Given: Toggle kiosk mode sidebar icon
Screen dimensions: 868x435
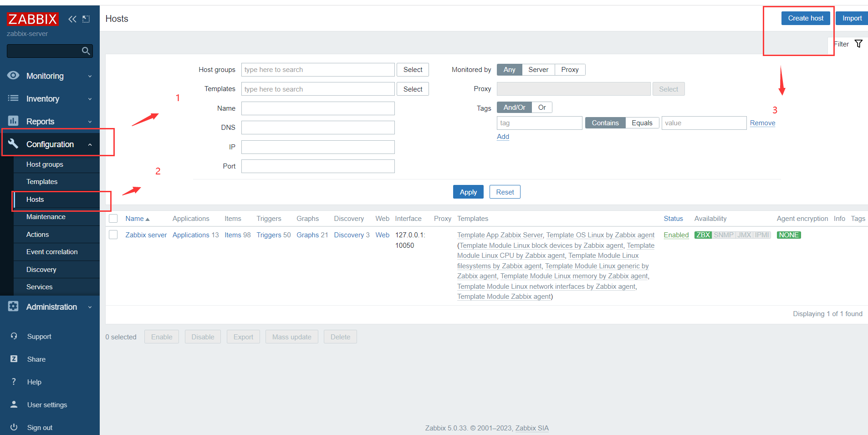Looking at the screenshot, I should click(x=86, y=19).
